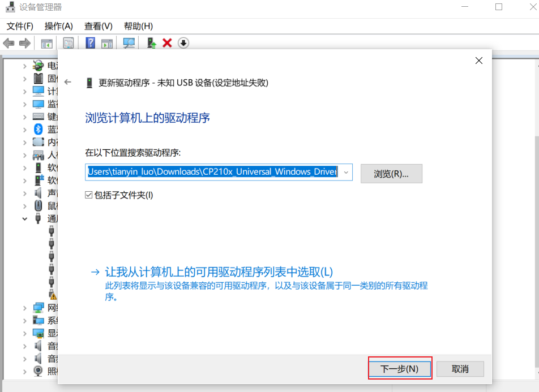Click the Show/Hide console tree icon
The width and height of the screenshot is (539, 392).
tap(46, 43)
